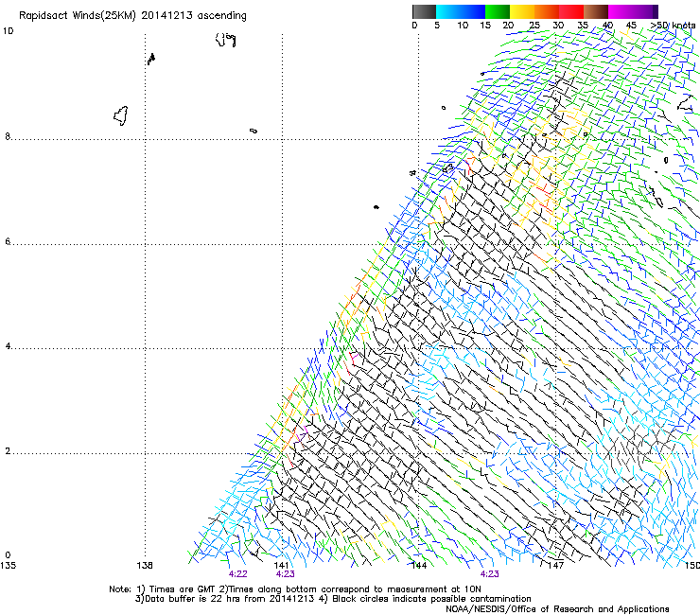Click the '4:23' time label beside longitude 141
This screenshot has height=615, width=700.
click(x=286, y=574)
